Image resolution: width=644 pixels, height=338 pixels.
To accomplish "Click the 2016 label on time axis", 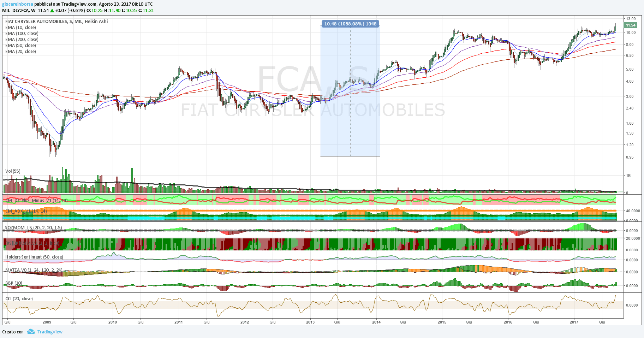I will 508,322.
